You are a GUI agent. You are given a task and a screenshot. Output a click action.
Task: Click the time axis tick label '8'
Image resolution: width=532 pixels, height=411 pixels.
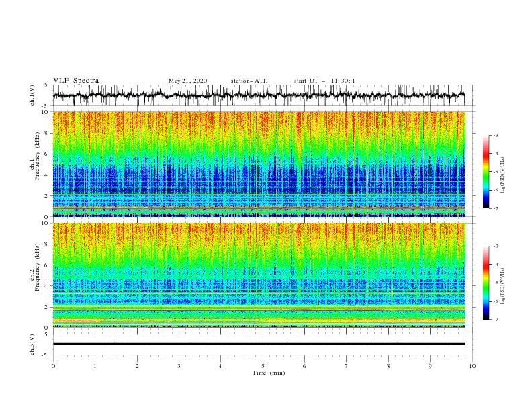click(388, 366)
